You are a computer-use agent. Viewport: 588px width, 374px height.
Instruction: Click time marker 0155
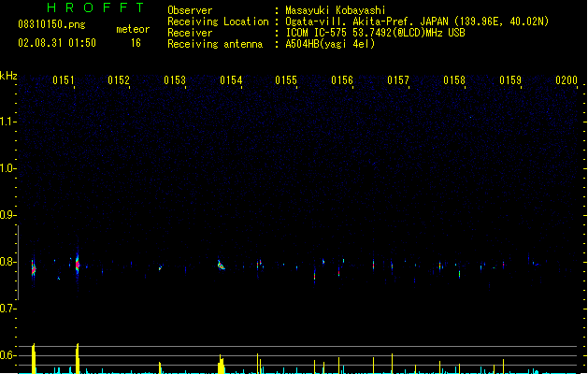(x=286, y=80)
